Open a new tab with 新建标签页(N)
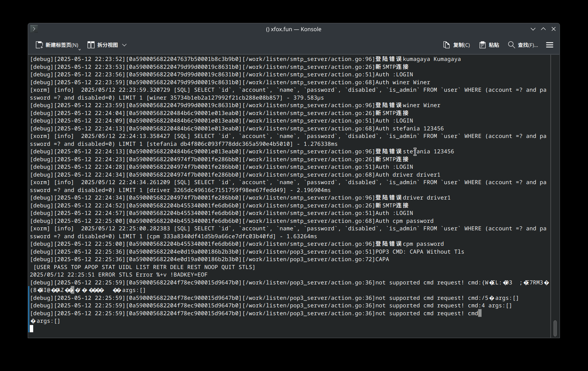The height and width of the screenshot is (371, 588). (x=57, y=45)
